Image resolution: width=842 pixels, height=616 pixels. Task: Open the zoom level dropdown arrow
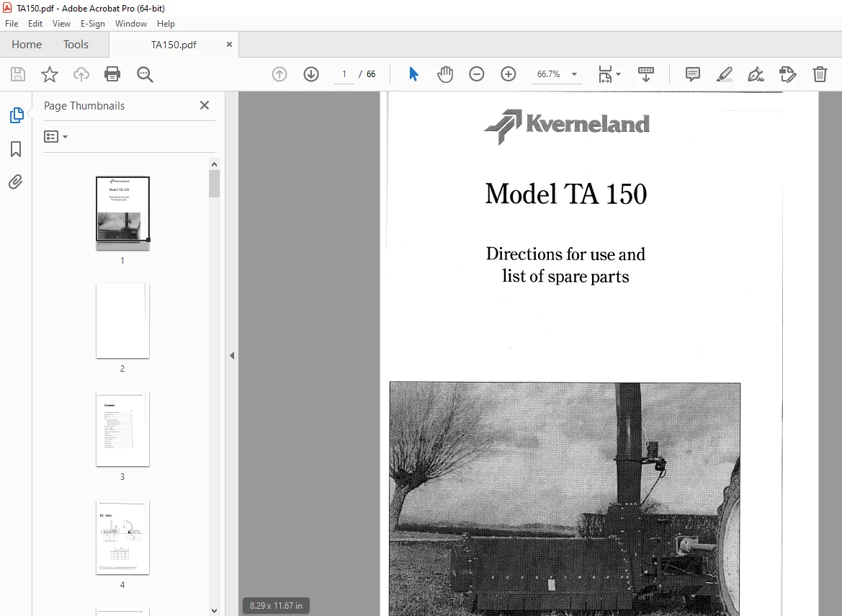coord(574,74)
